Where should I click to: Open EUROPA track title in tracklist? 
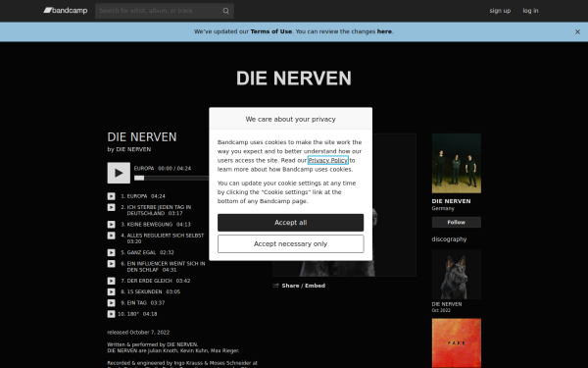pyautogui.click(x=137, y=196)
